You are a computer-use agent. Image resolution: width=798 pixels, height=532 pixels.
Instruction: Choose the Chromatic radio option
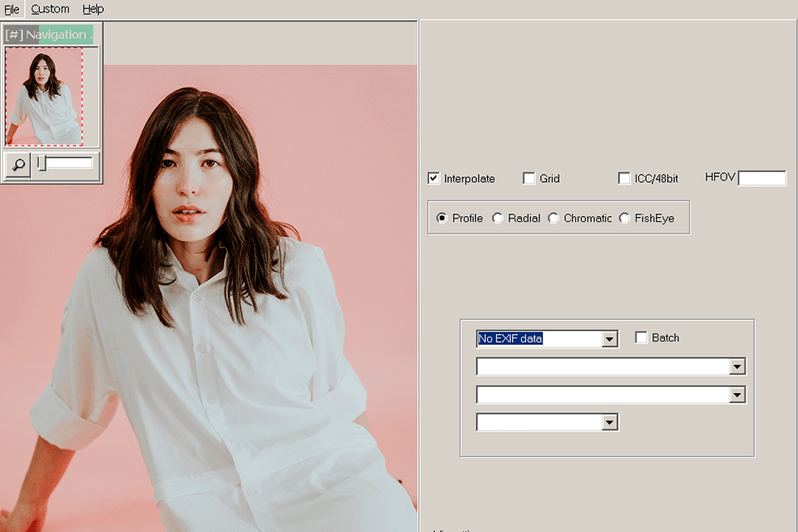click(554, 218)
